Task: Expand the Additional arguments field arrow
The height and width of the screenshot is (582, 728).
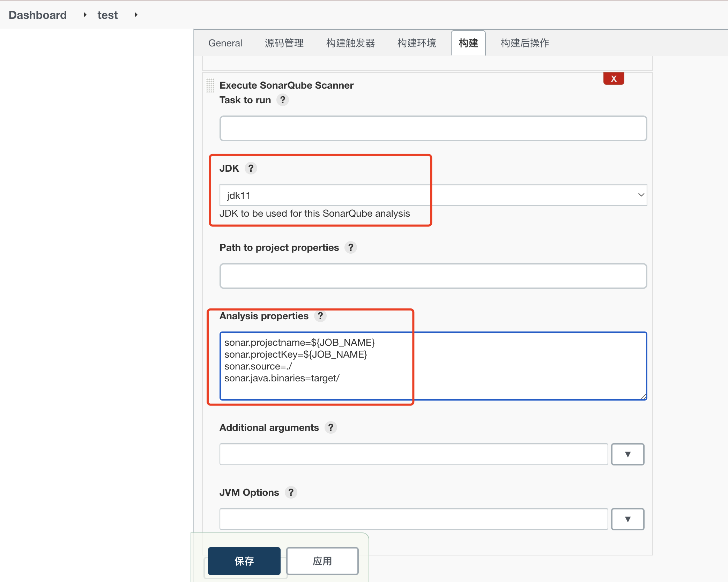Action: pos(627,454)
